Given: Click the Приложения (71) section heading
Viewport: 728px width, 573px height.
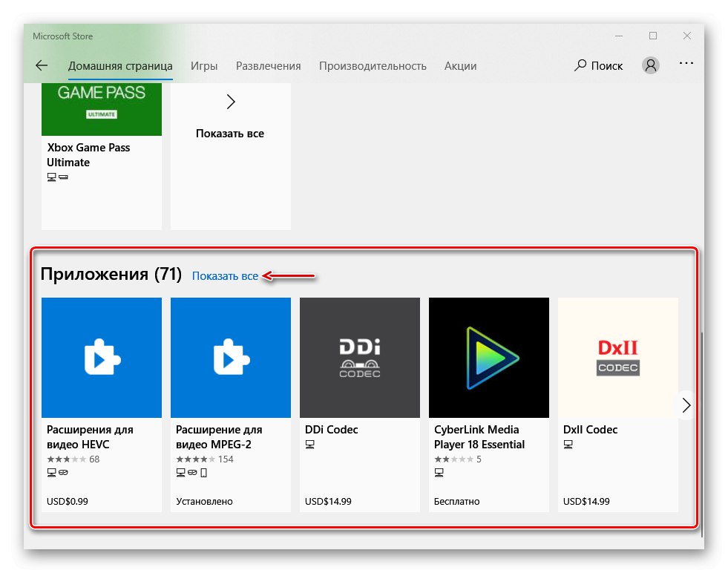Looking at the screenshot, I should [x=111, y=274].
